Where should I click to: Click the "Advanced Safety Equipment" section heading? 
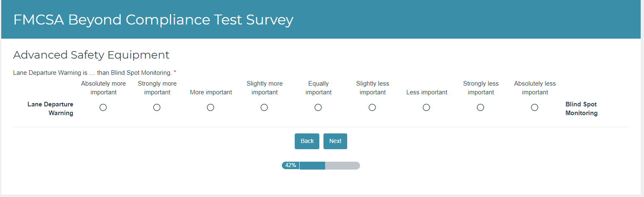click(x=91, y=55)
